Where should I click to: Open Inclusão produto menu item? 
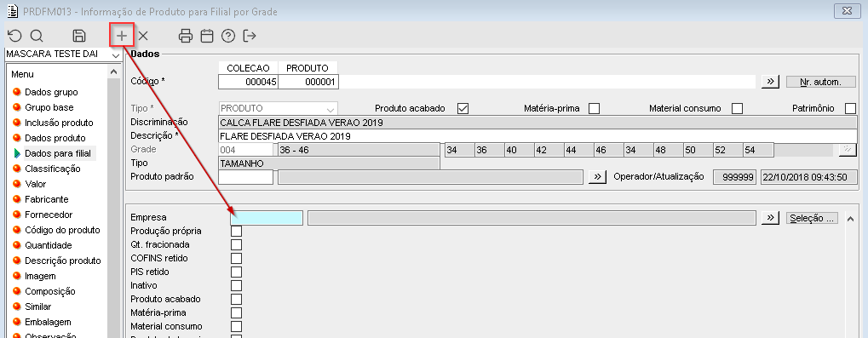pos(59,123)
